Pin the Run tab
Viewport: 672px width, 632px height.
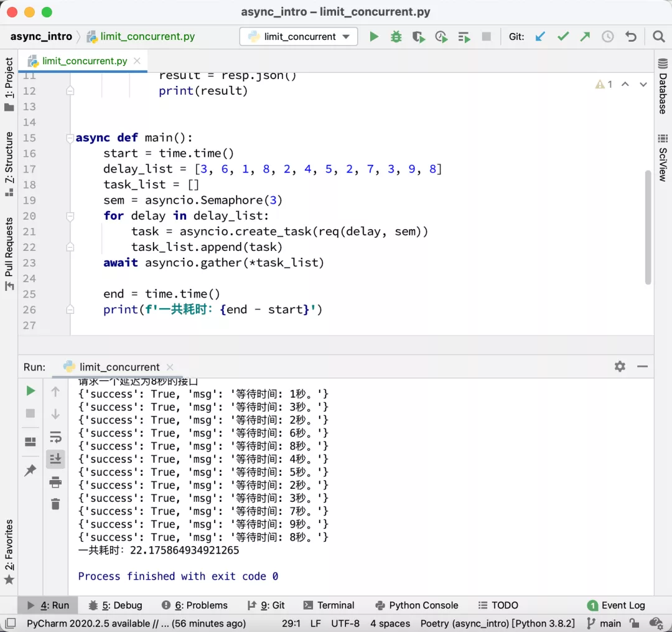[x=30, y=471]
